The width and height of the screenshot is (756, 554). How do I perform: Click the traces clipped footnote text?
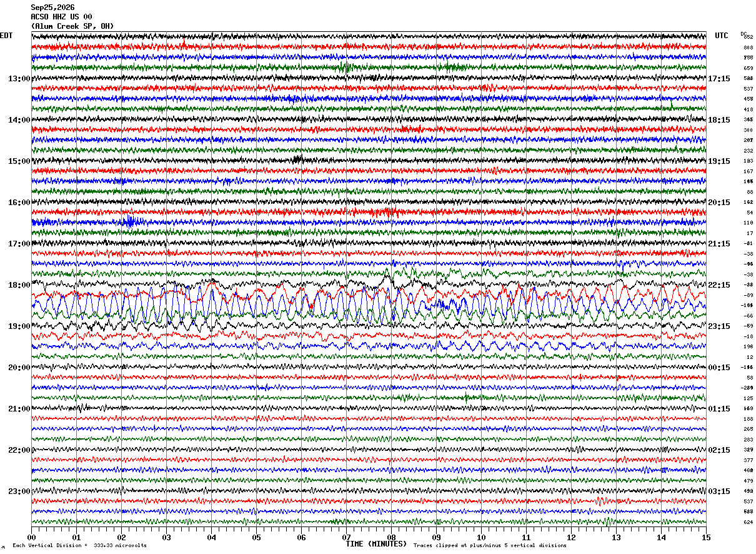(490, 545)
